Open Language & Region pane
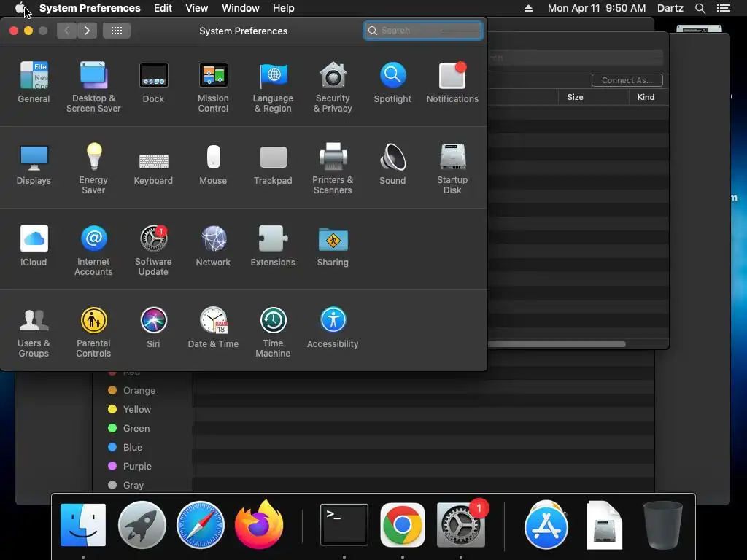Screen dimensions: 747x560 [273, 87]
